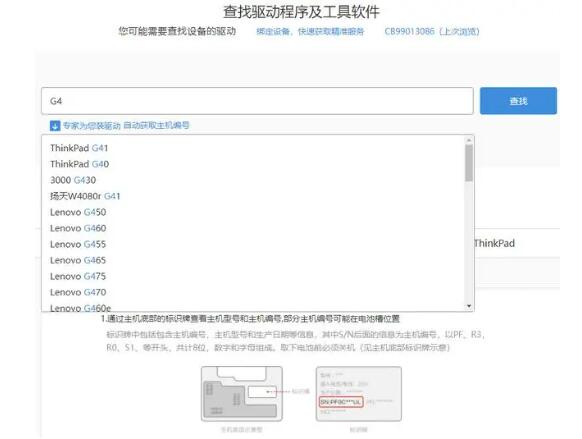
Task: Click the blue 查找 search button
Action: 518,101
